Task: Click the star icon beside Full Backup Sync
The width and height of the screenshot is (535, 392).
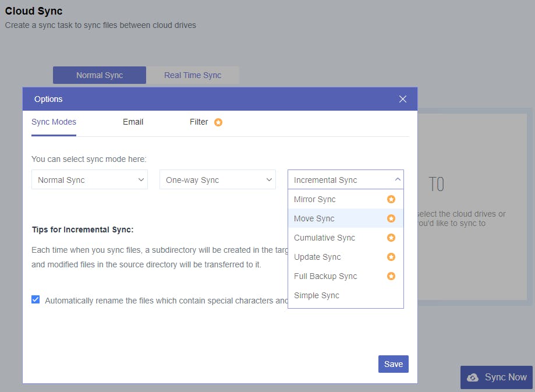Action: pyautogui.click(x=391, y=276)
